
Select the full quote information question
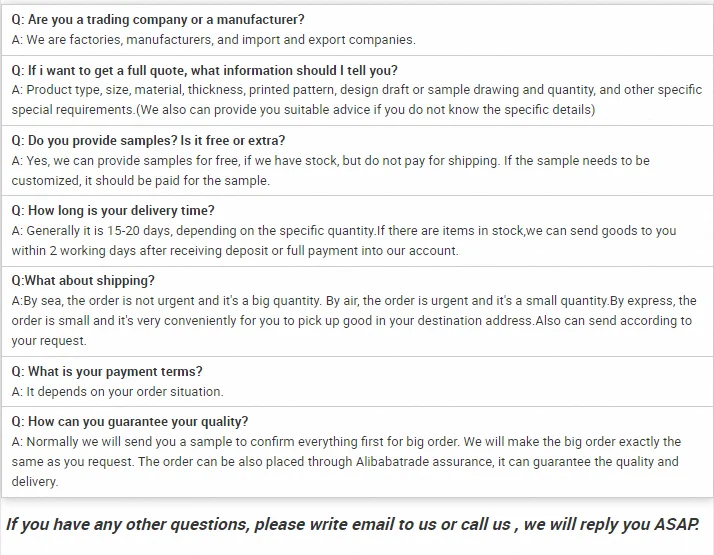(204, 70)
